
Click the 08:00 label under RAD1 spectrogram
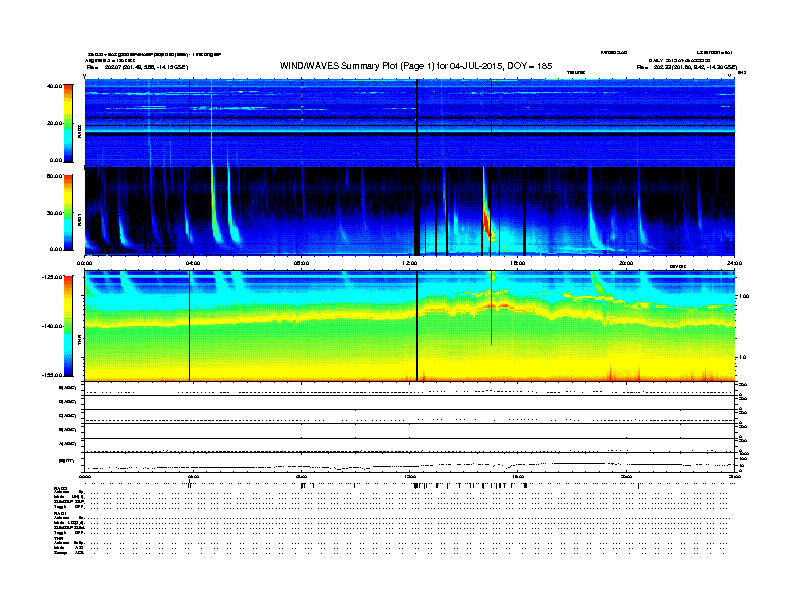click(x=302, y=263)
